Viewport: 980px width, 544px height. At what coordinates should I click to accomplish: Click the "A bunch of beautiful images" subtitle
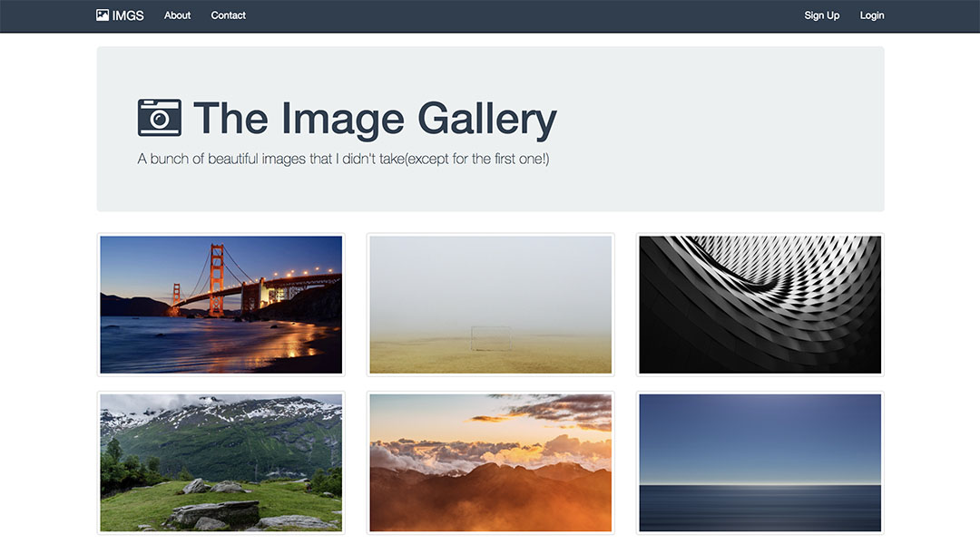point(343,159)
